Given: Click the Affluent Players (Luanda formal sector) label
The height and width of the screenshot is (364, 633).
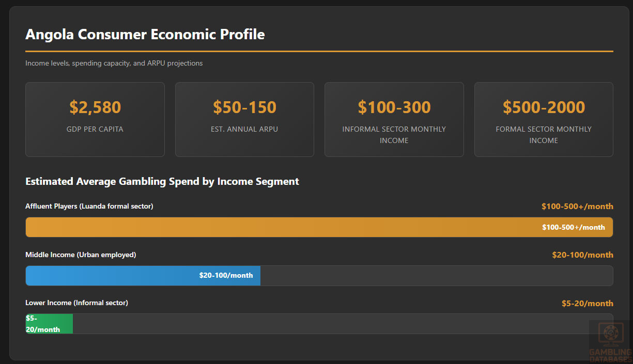Looking at the screenshot, I should pos(89,207).
